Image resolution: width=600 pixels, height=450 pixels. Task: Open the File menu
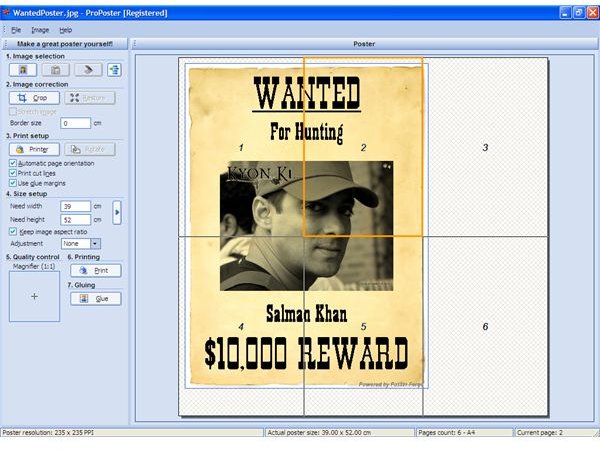point(16,30)
